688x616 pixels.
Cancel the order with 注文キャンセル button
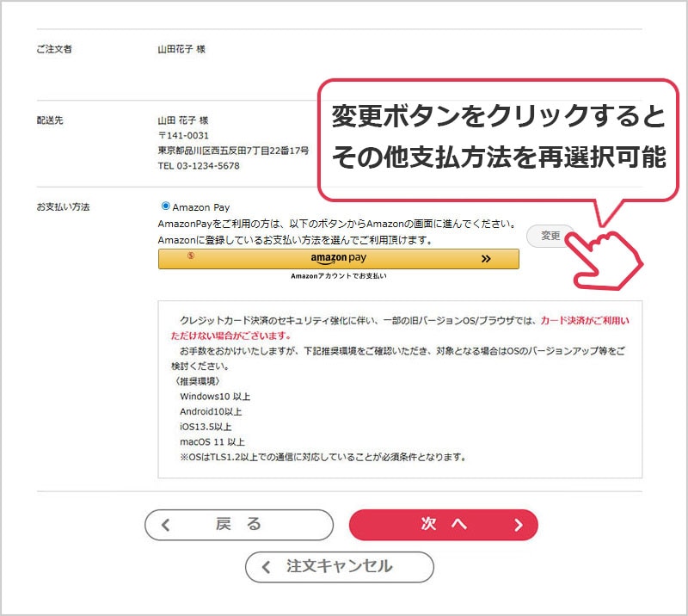[339, 566]
